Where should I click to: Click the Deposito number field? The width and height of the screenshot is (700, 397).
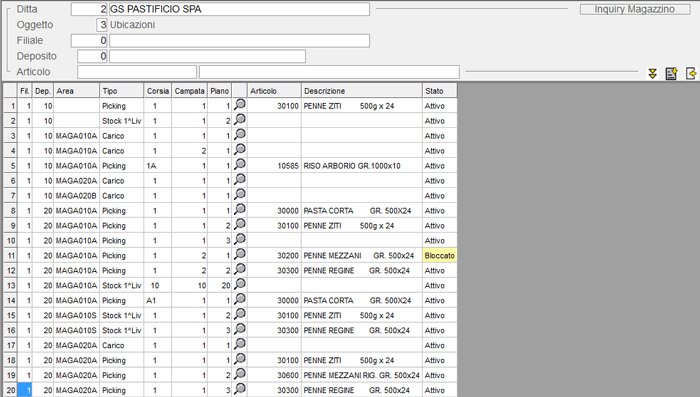92,56
